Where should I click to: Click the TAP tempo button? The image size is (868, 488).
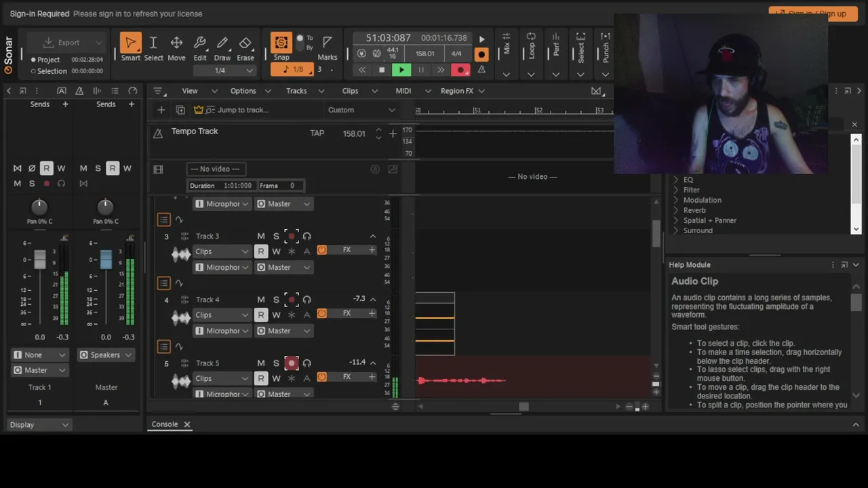tap(317, 134)
